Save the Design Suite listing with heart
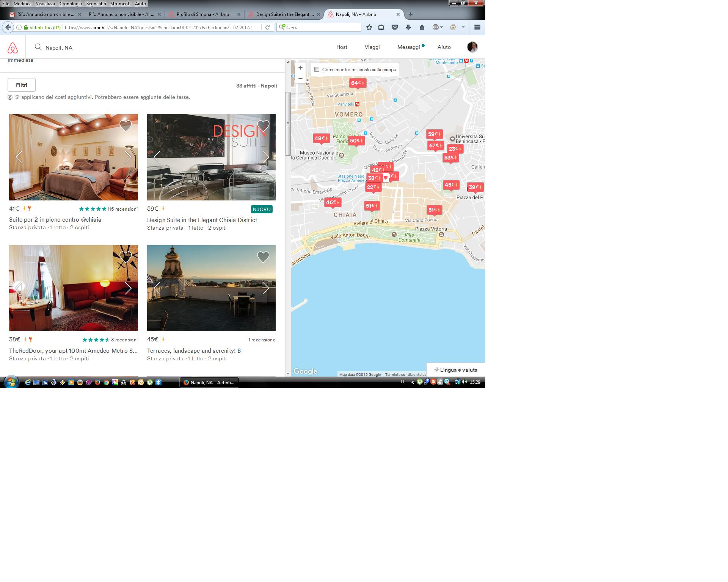728x582 pixels. click(263, 125)
